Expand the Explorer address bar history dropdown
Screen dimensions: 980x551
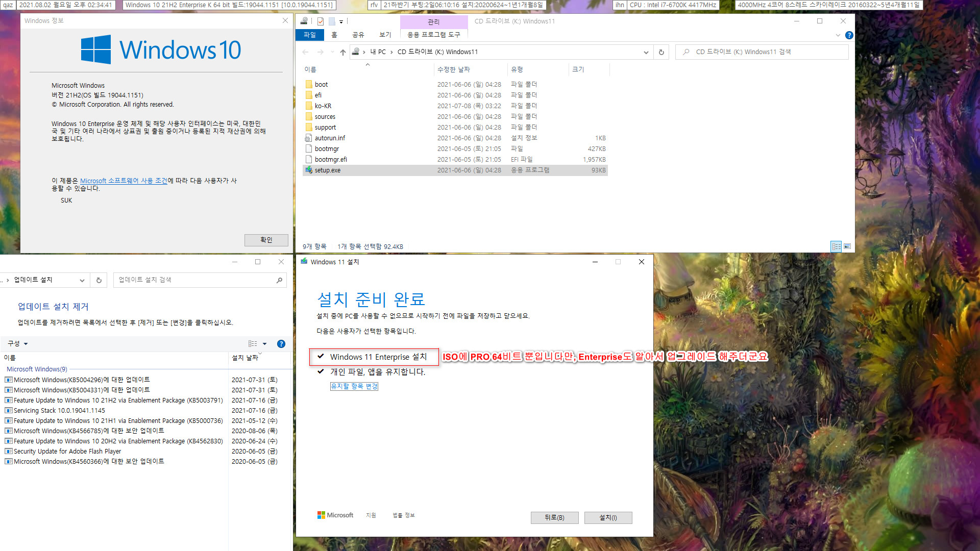[x=646, y=52]
